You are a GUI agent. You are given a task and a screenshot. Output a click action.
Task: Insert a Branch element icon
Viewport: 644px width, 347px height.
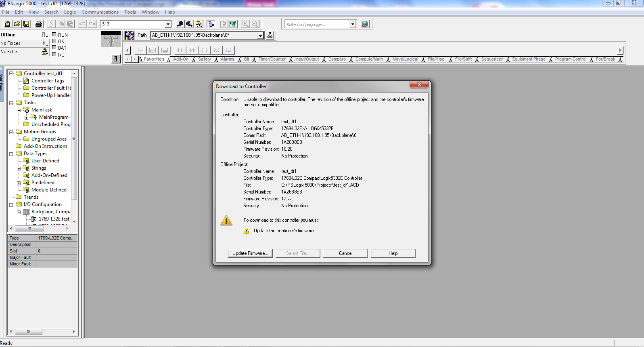[x=153, y=50]
